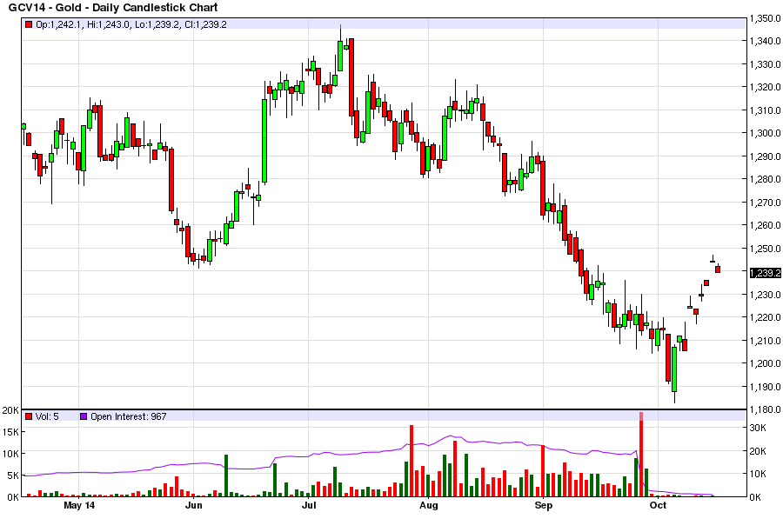This screenshot has height=532, width=783.
Task: Click the Jul date axis label
Action: tap(309, 505)
